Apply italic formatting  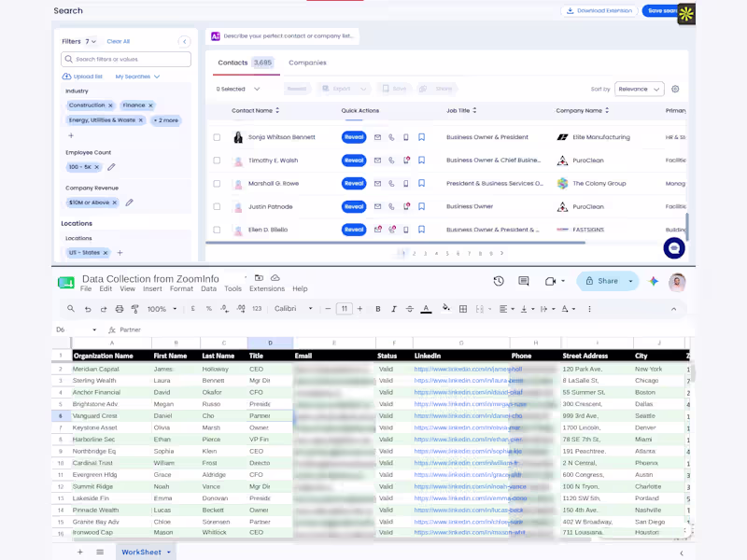tap(393, 309)
